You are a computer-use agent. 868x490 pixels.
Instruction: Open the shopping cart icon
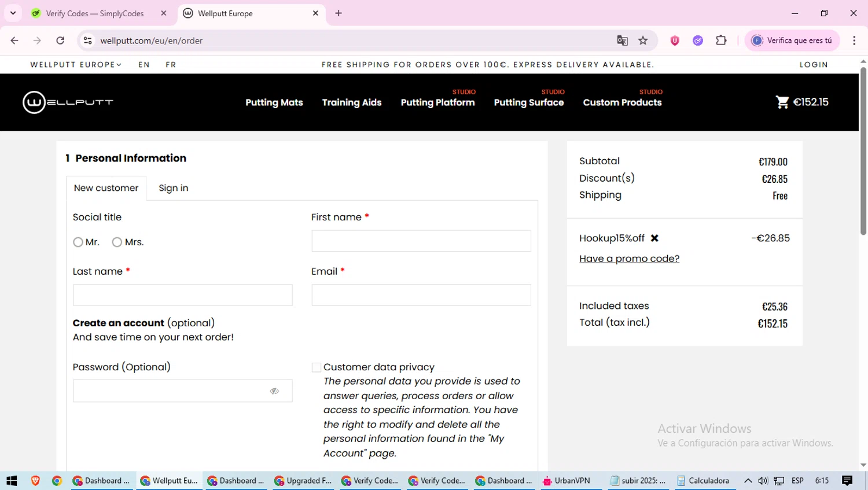point(782,102)
